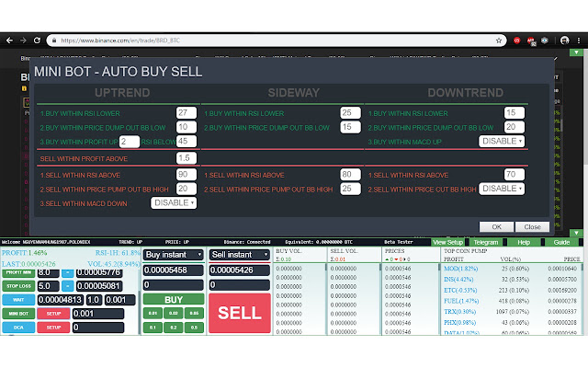Go back with the browser back arrow
Screen dimensions: 588x368
pyautogui.click(x=9, y=40)
